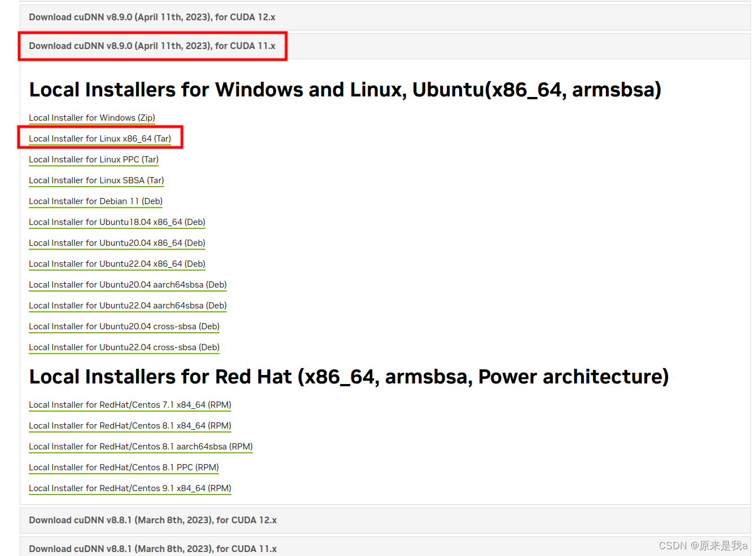Download the Local Installer for Linux SBSA (Tar)

pyautogui.click(x=96, y=180)
